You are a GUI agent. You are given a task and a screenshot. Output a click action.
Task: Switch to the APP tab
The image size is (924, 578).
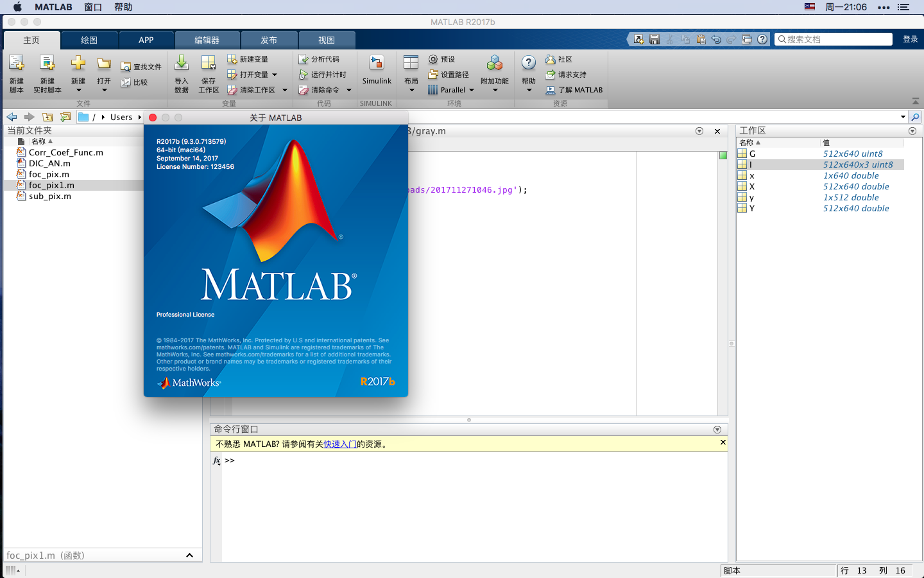pos(146,40)
